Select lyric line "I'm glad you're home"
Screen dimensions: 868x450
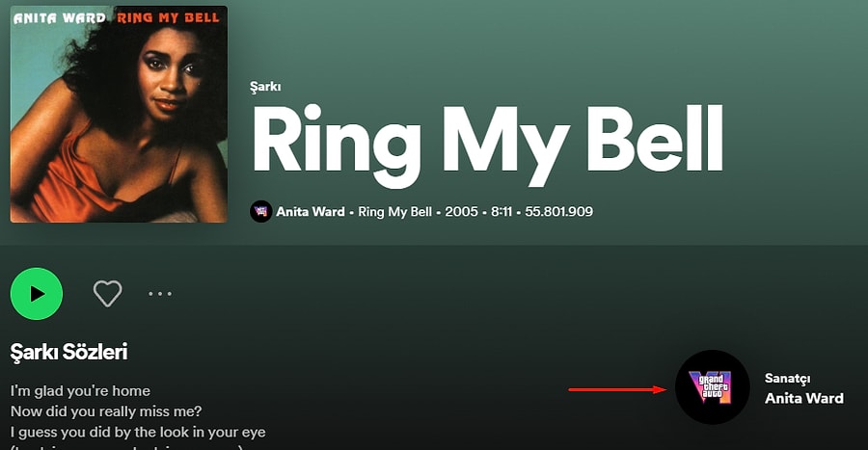point(80,391)
